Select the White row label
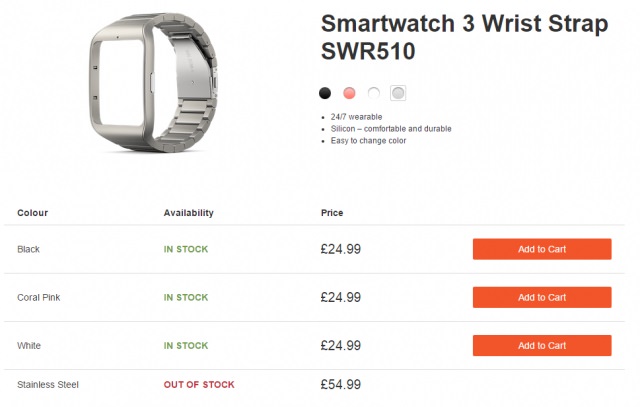The image size is (640, 407). point(31,345)
